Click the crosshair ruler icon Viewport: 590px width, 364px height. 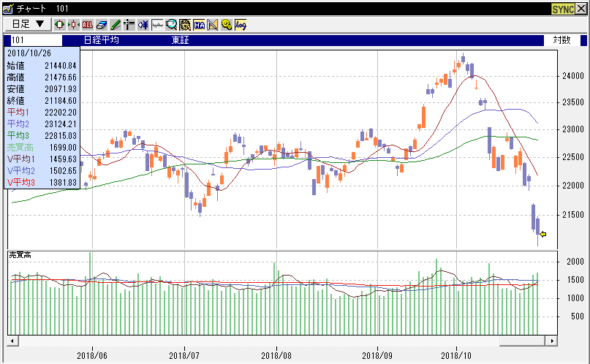click(129, 24)
